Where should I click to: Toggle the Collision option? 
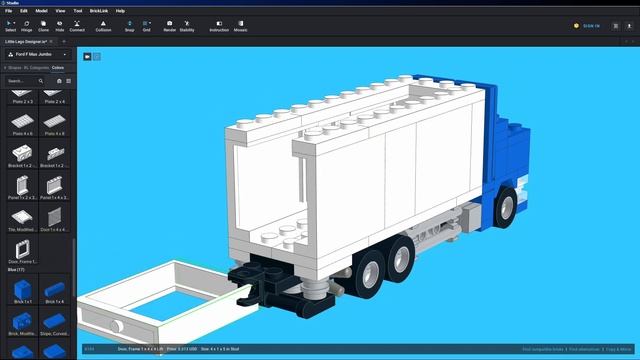(103, 26)
